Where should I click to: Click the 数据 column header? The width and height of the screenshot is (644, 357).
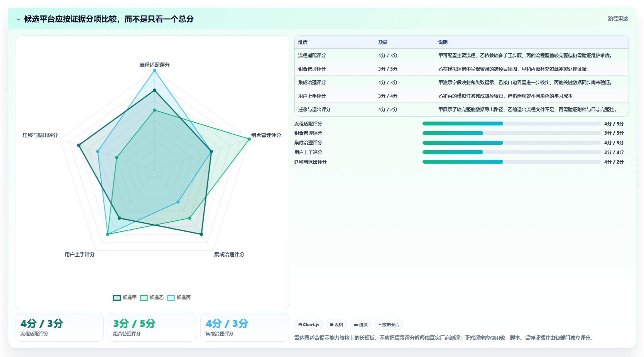[x=383, y=42]
